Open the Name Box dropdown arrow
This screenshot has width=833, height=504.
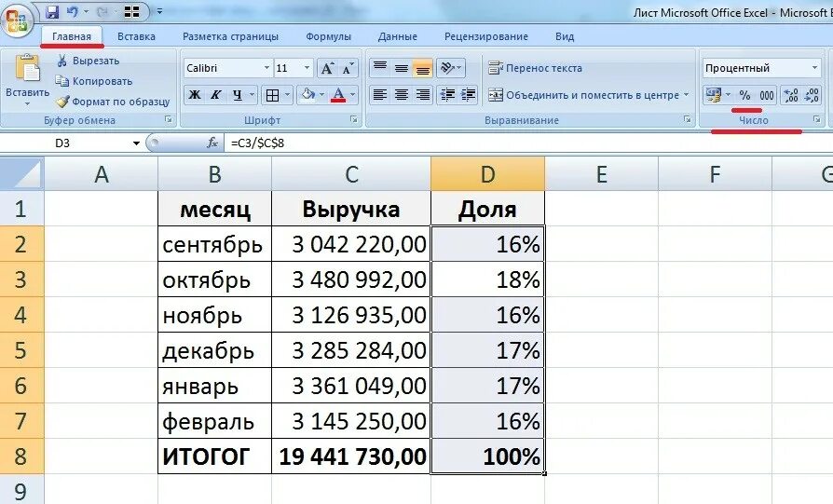point(136,143)
